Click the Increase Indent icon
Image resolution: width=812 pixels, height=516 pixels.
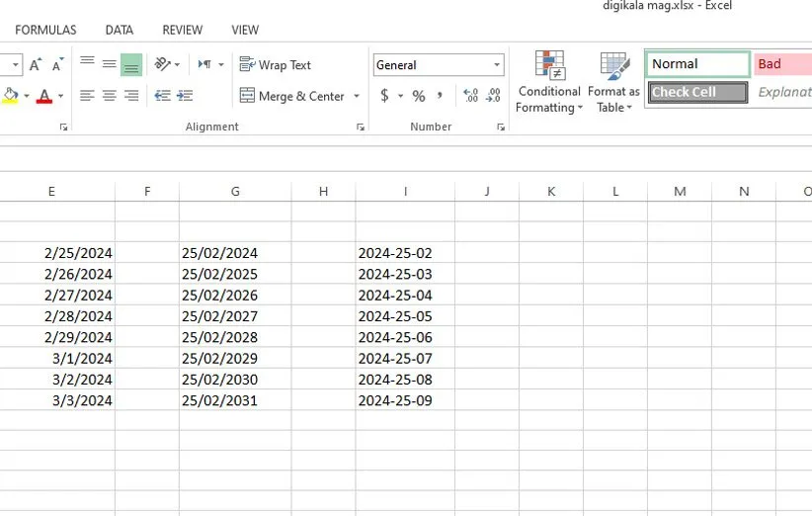point(185,96)
